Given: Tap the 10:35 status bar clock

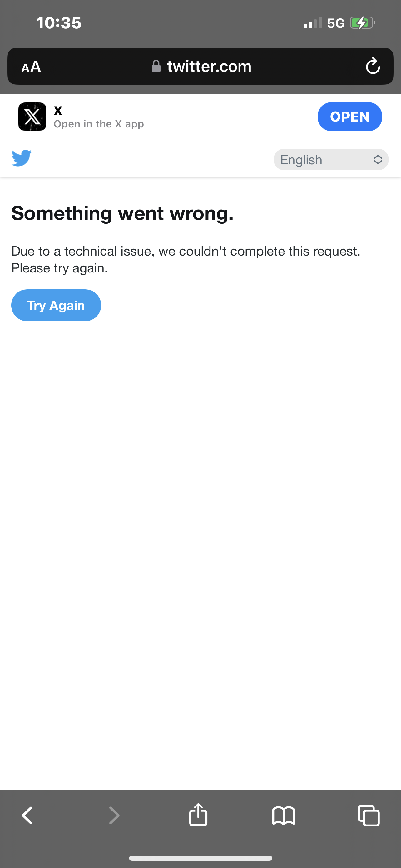Looking at the screenshot, I should tap(59, 23).
